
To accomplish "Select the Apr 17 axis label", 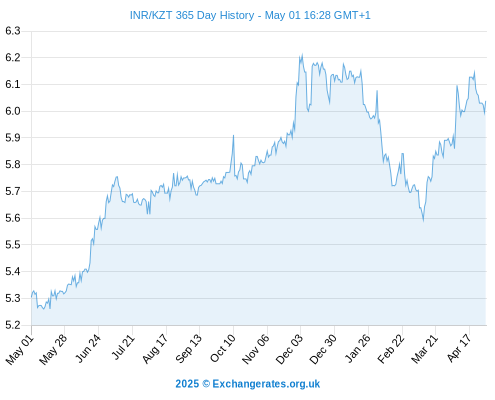I will pyautogui.click(x=459, y=348).
